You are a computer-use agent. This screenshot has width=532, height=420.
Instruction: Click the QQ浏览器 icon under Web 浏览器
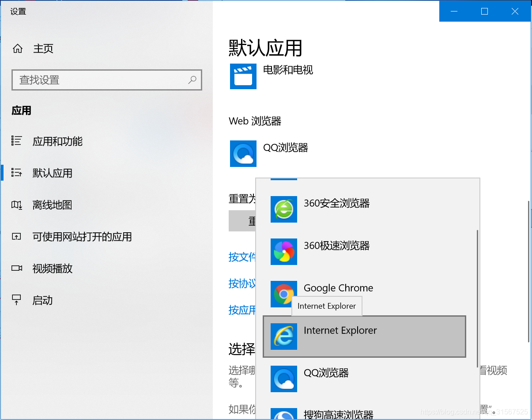(243, 154)
